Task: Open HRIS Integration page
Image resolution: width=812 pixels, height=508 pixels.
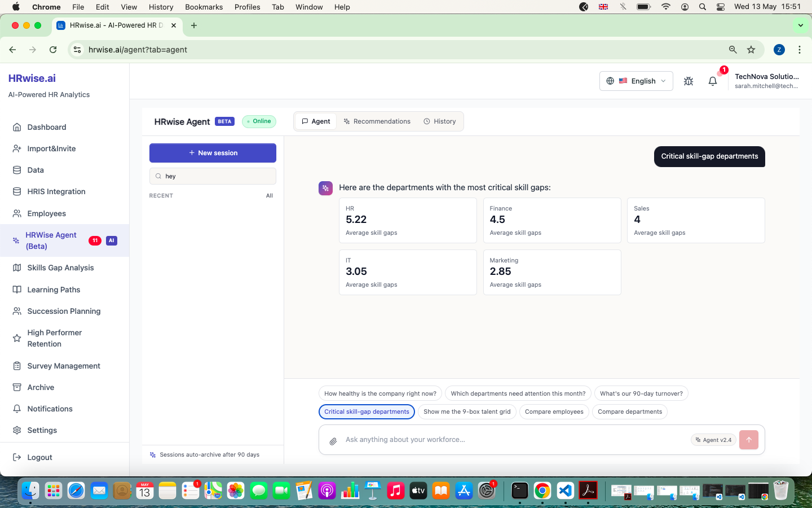Action: point(56,191)
